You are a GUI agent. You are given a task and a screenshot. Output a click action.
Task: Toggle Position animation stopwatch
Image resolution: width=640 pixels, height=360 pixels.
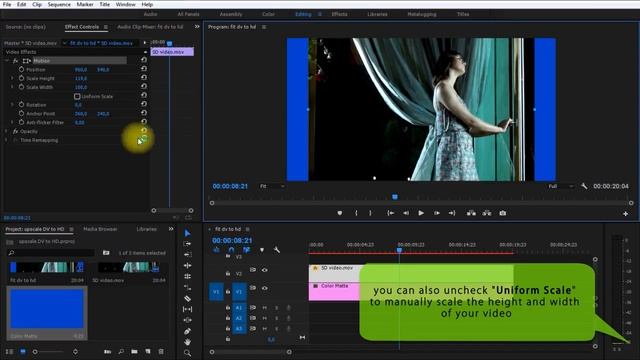pos(21,69)
